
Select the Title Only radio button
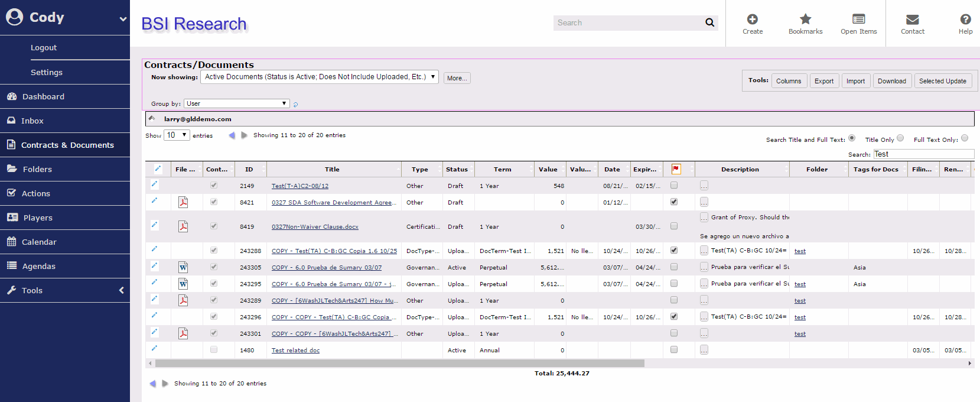900,138
